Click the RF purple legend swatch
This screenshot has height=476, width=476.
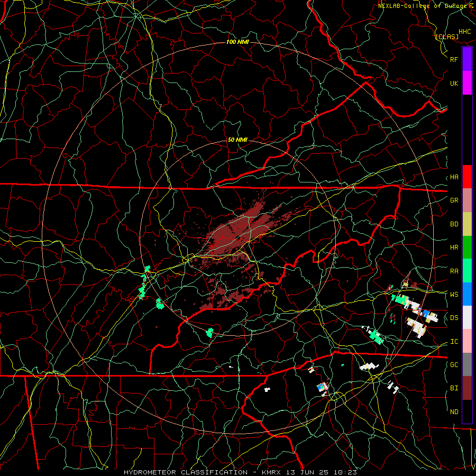467,59
